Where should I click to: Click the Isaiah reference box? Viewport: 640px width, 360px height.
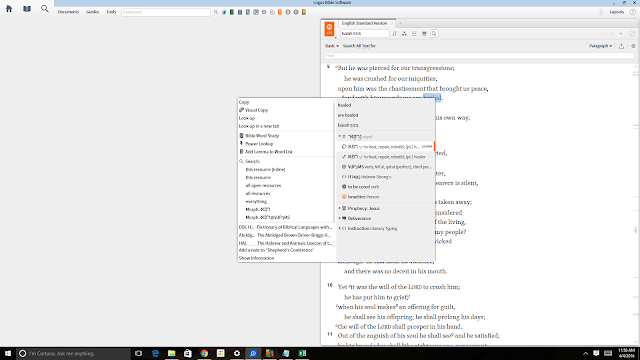(364, 34)
